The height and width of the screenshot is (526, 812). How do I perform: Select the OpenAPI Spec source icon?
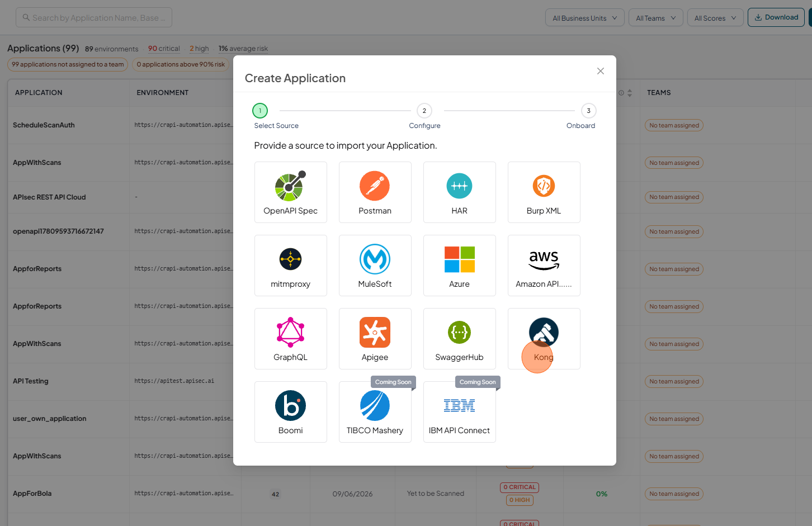289,186
